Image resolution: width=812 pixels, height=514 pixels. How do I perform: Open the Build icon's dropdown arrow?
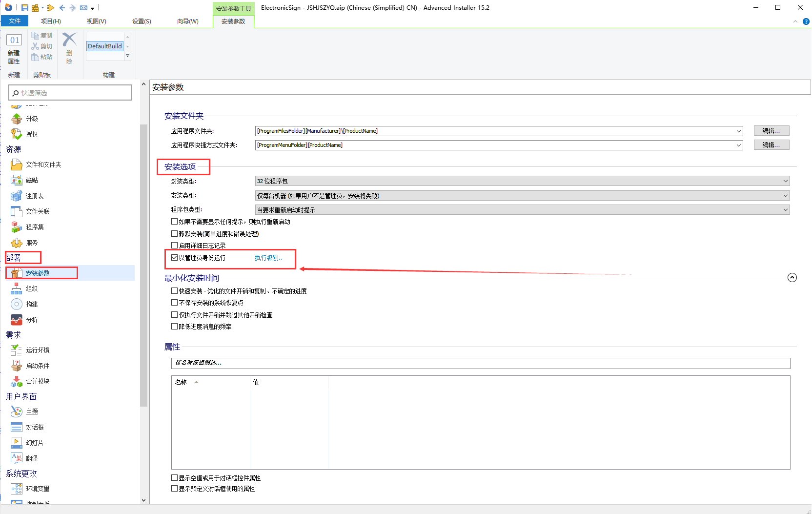42,8
